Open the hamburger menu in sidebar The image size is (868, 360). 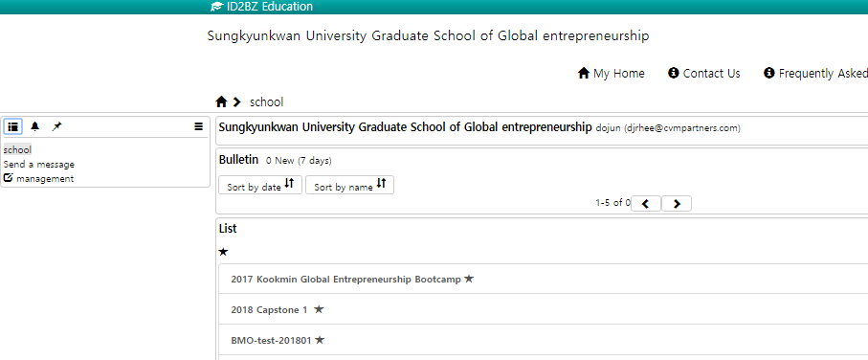[199, 126]
